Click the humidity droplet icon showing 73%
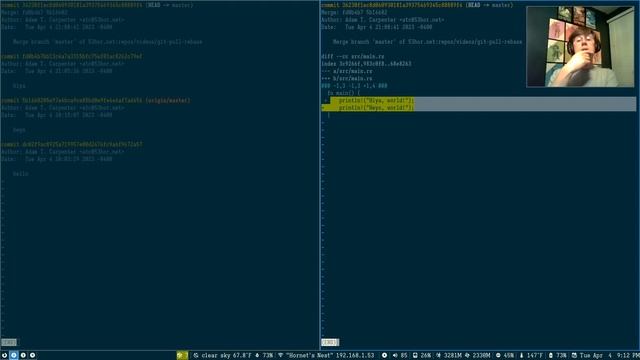The height and width of the screenshot is (360, 640). [x=257, y=356]
